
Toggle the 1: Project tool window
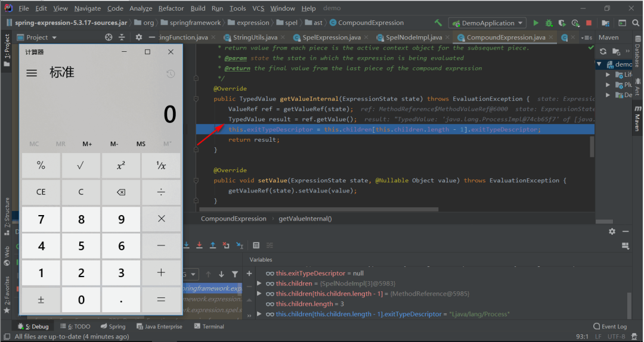(7, 46)
